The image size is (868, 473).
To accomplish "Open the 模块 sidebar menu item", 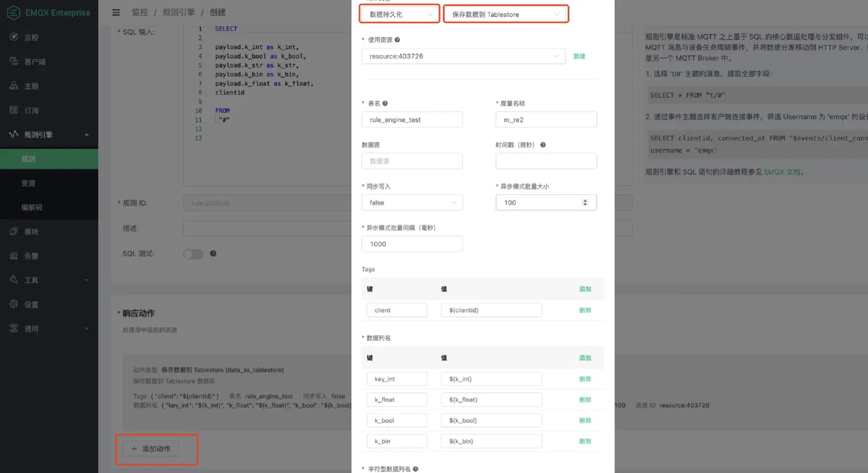I will [x=49, y=231].
